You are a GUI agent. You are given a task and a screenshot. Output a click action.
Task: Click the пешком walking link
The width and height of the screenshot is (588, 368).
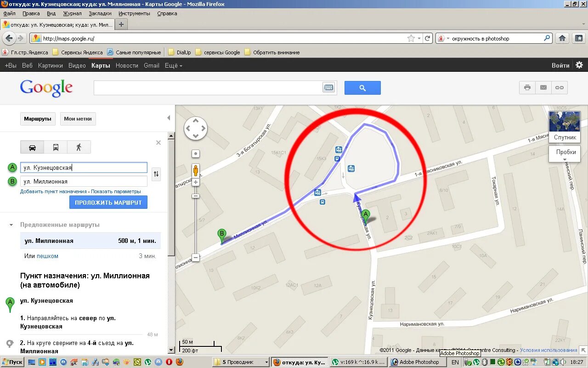[47, 256]
